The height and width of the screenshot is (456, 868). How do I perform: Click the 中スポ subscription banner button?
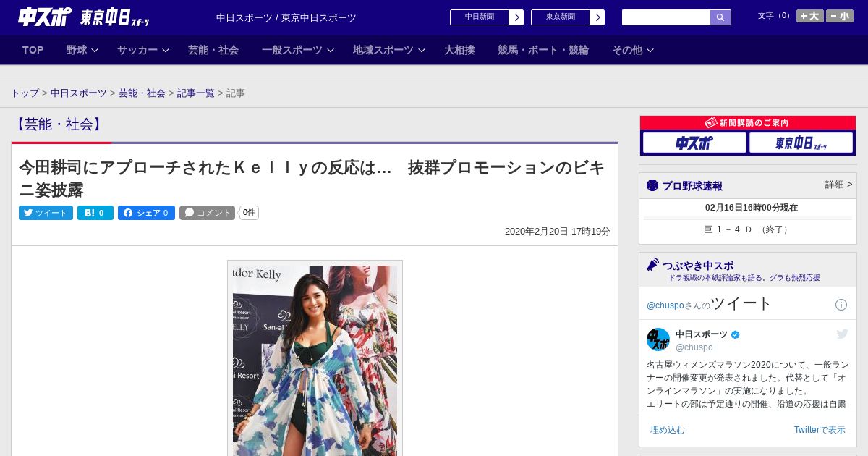tap(694, 143)
